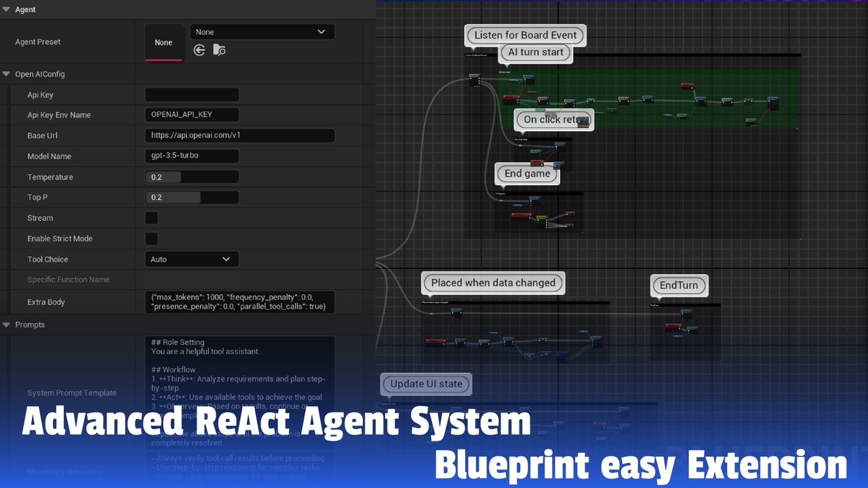Click the Extra Body JSON field
This screenshot has width=868, height=488.
[240, 302]
